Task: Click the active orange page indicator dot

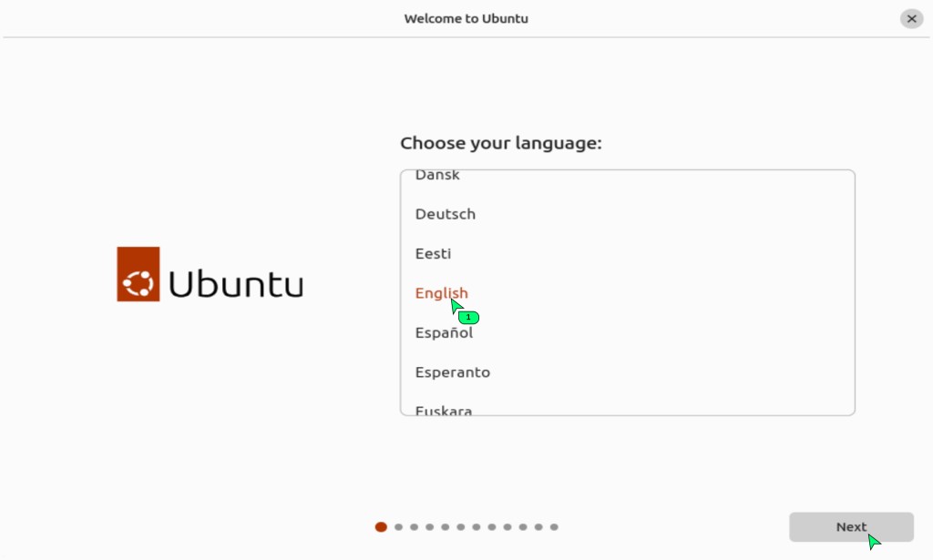Action: click(381, 526)
